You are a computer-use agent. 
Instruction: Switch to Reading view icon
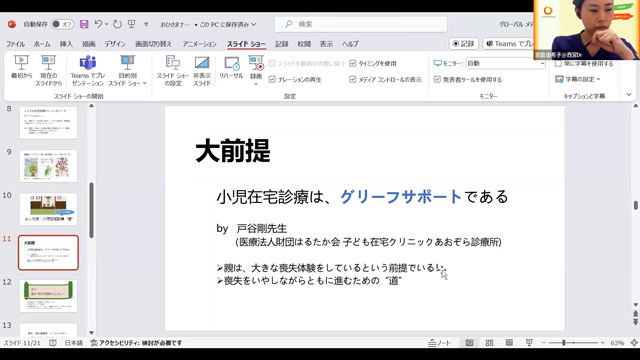[509, 343]
